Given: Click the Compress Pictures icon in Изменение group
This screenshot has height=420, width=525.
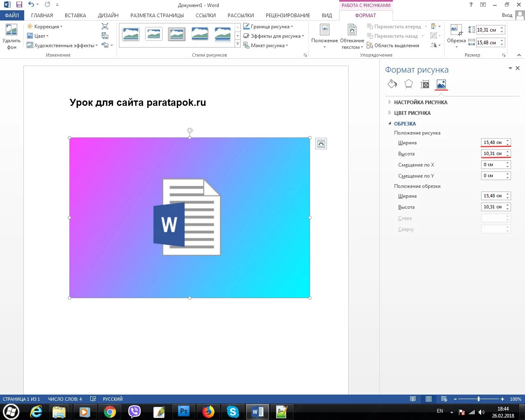Looking at the screenshot, I should 105,27.
